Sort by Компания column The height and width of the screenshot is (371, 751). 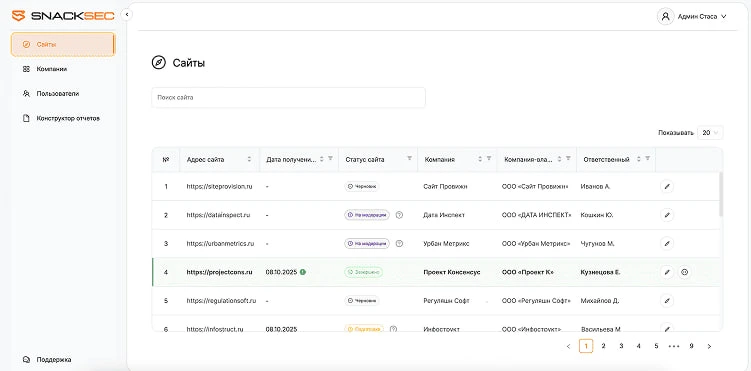(x=480, y=159)
